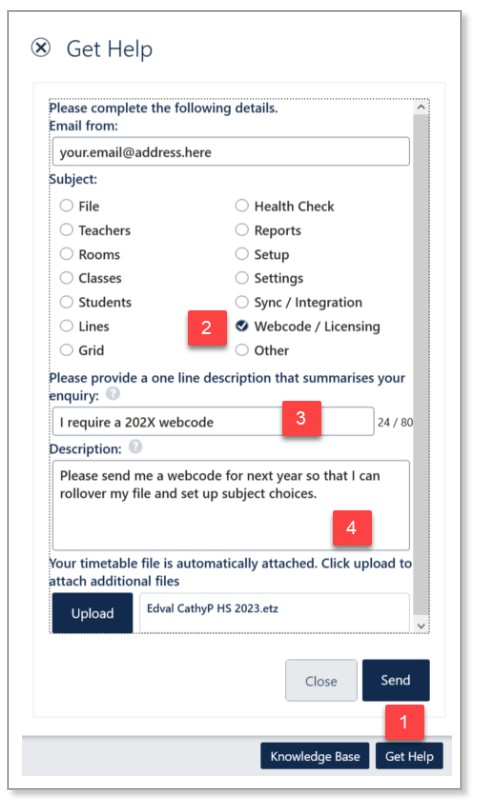The width and height of the screenshot is (478, 800).
Task: Open the Knowledge Base
Action: (x=315, y=756)
